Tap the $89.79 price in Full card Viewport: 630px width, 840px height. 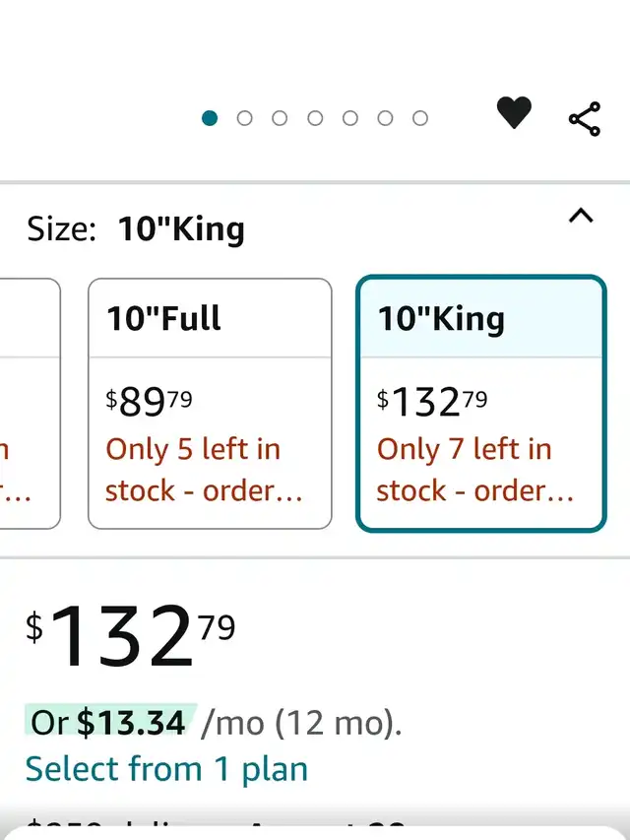(x=149, y=402)
